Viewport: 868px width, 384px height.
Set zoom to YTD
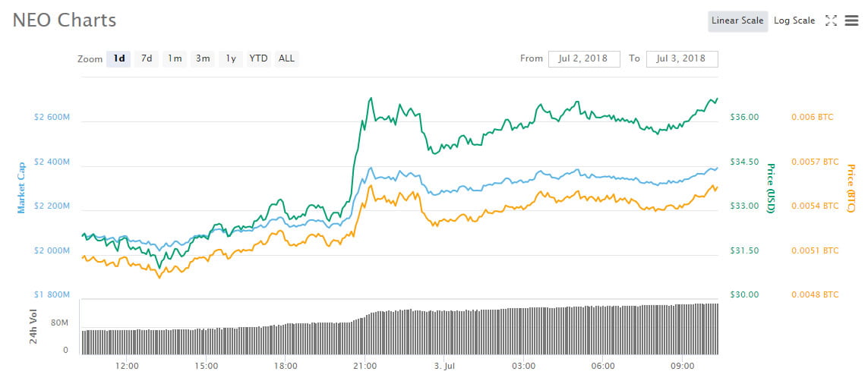(x=258, y=58)
